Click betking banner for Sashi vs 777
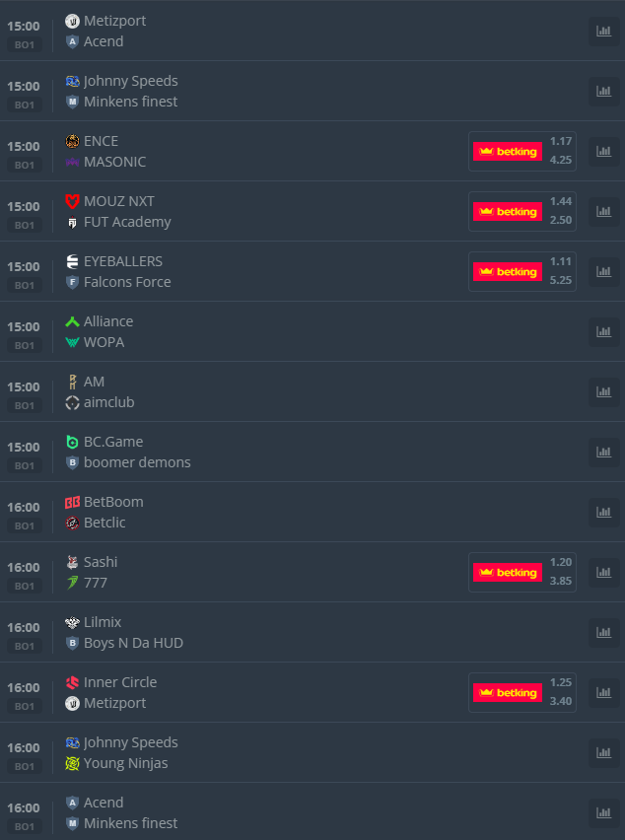625x840 pixels. 508,572
